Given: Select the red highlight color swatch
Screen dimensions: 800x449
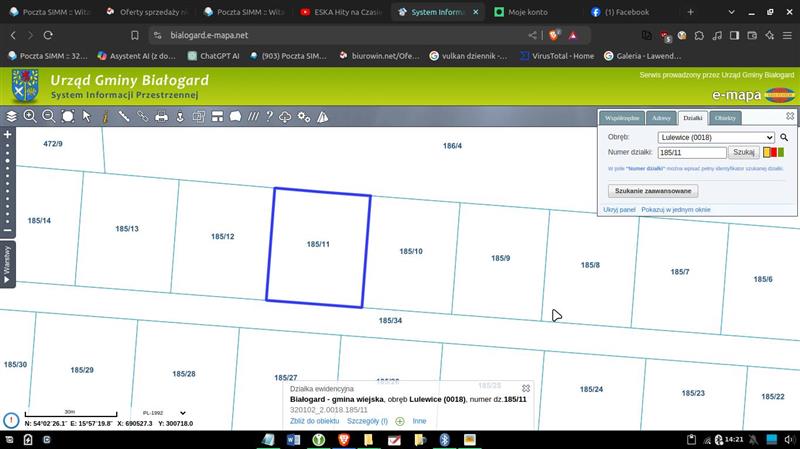Looking at the screenshot, I should point(774,153).
